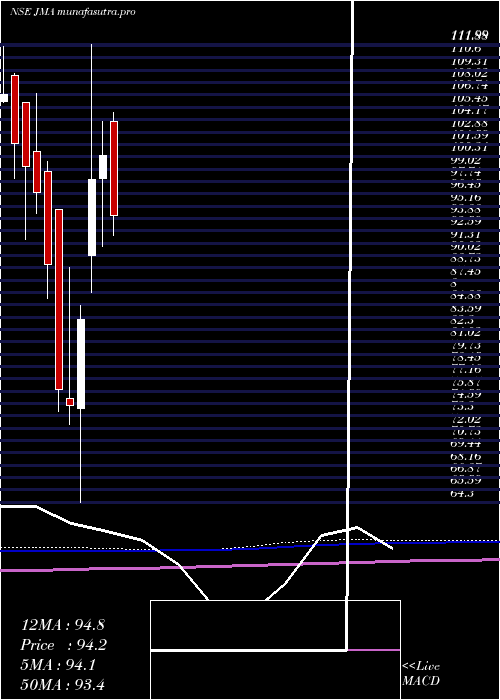Click the 91.31 price axis label

coord(468,235)
